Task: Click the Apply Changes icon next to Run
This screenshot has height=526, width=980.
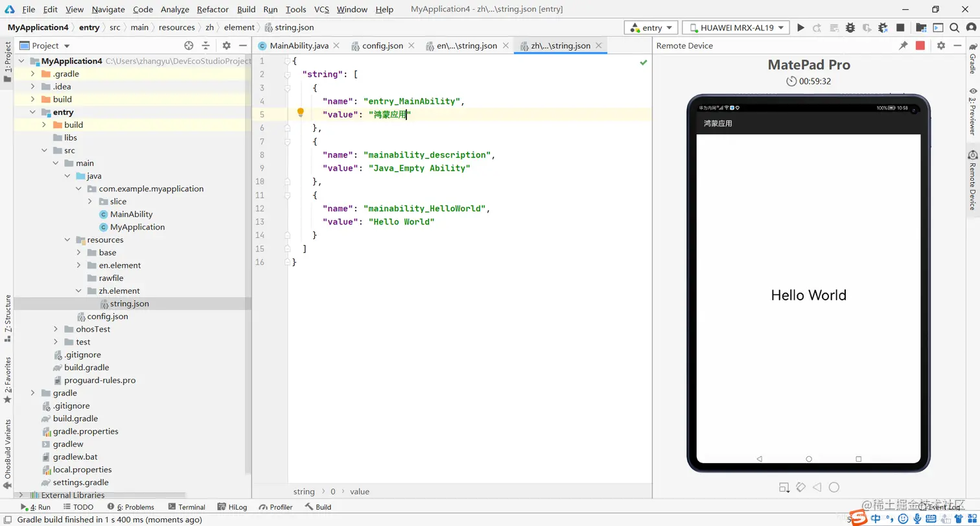Action: (817, 28)
